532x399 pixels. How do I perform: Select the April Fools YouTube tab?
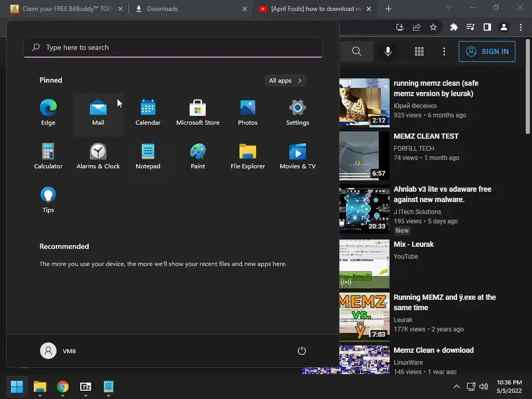[x=314, y=9]
